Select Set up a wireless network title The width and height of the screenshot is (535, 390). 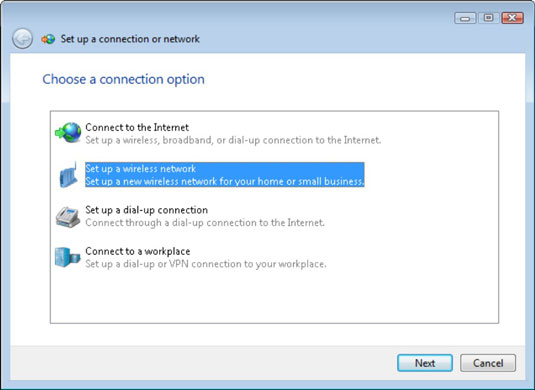click(x=141, y=169)
